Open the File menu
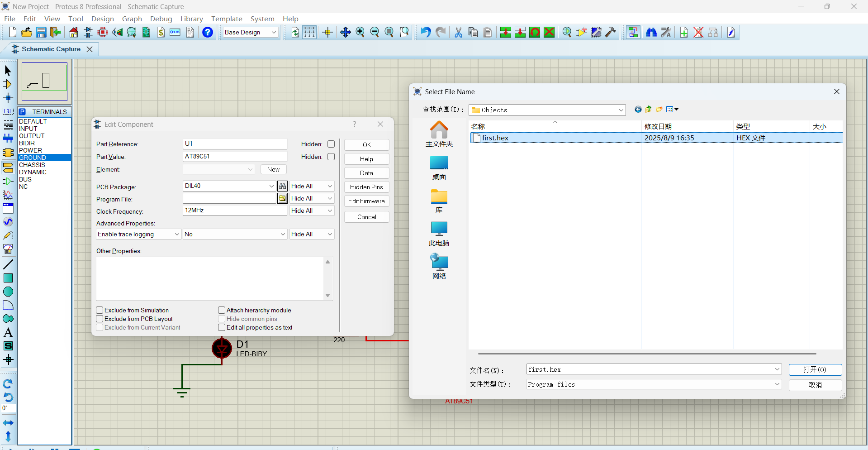The width and height of the screenshot is (868, 450). (9, 19)
